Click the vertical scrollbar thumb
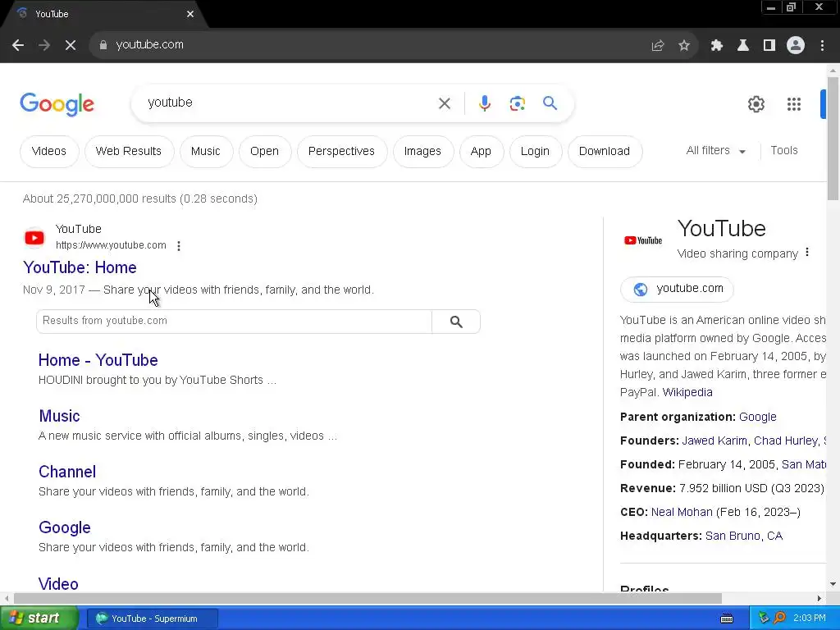The width and height of the screenshot is (840, 630). pos(833,138)
